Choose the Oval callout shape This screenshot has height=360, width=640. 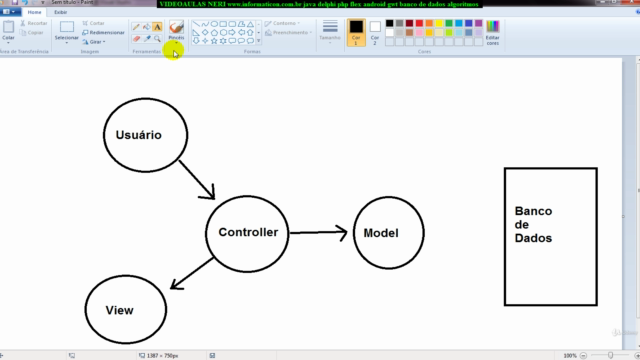pyautogui.click(x=241, y=41)
